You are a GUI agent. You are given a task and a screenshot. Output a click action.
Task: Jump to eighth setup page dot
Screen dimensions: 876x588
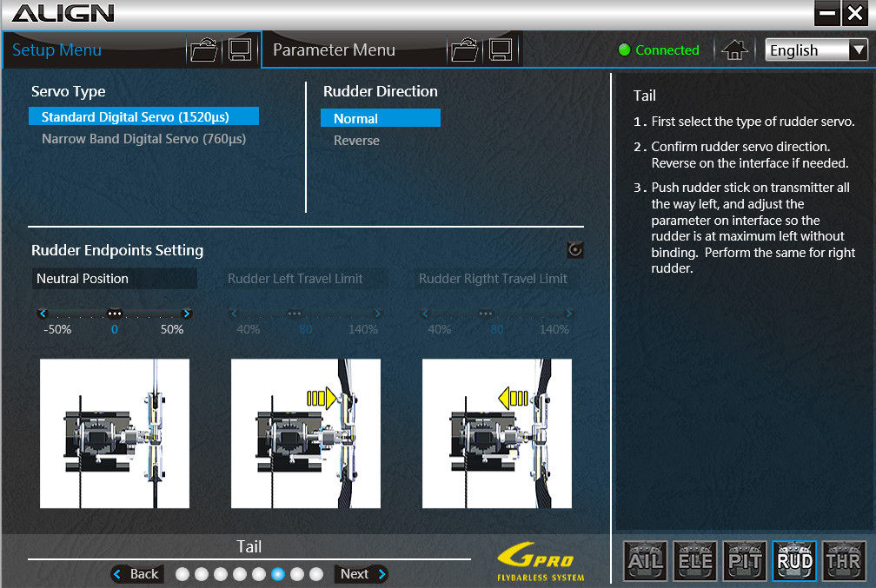(x=316, y=574)
